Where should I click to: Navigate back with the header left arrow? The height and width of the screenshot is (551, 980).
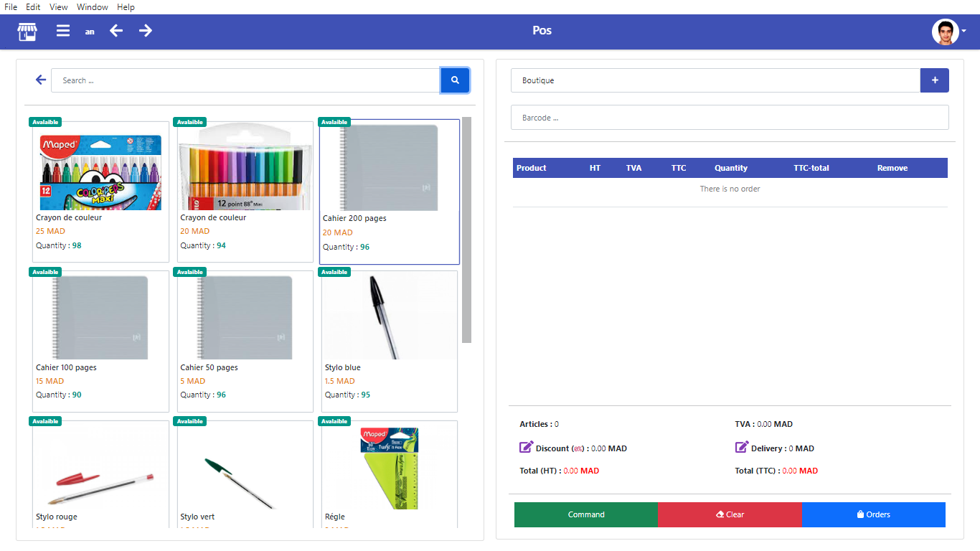click(116, 31)
